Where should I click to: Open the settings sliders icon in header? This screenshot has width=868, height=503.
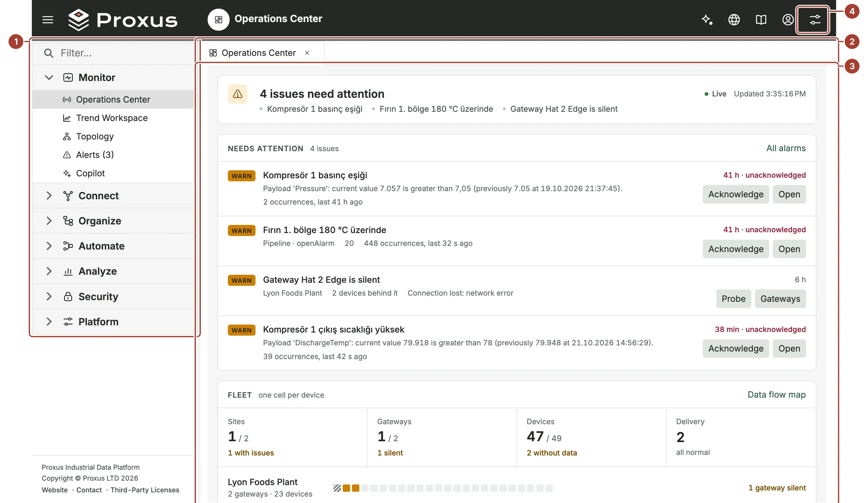click(814, 20)
